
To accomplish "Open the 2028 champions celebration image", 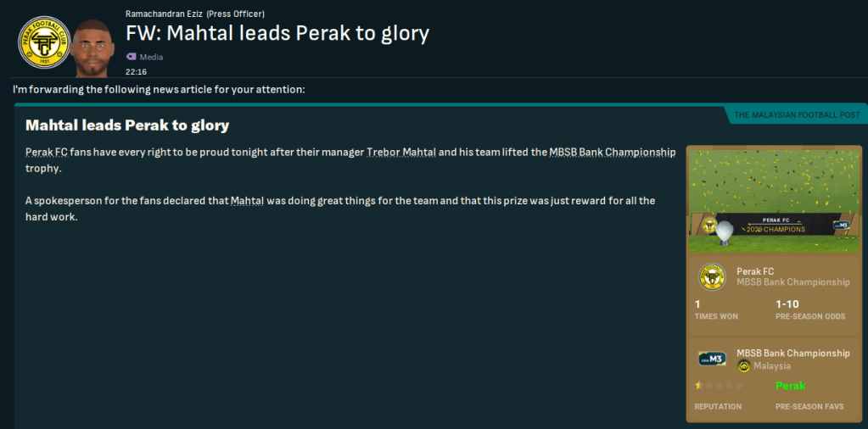I will (772, 200).
